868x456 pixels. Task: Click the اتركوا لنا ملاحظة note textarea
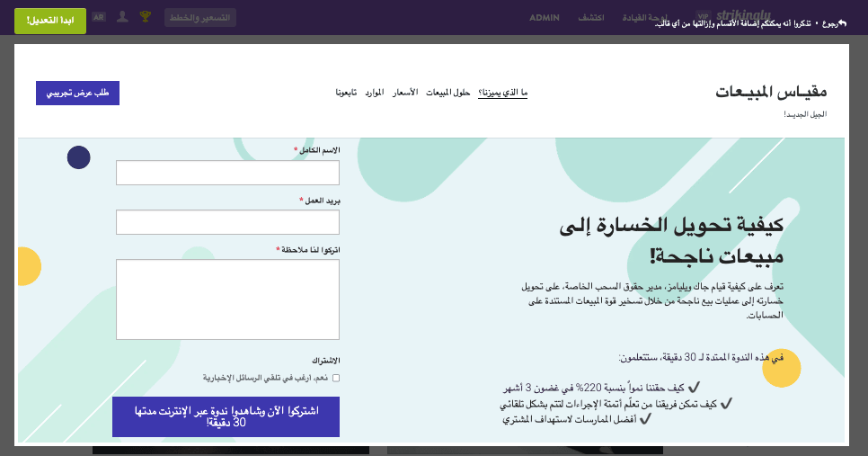pos(227,300)
